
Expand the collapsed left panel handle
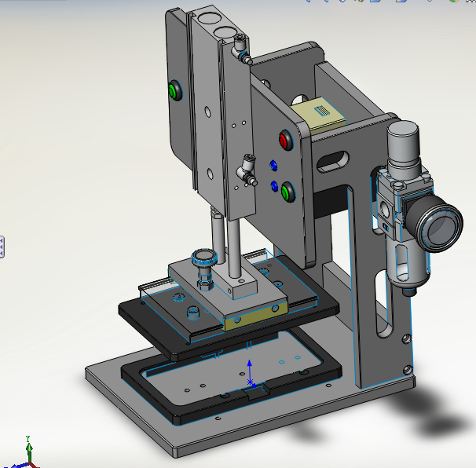pos(2,247)
